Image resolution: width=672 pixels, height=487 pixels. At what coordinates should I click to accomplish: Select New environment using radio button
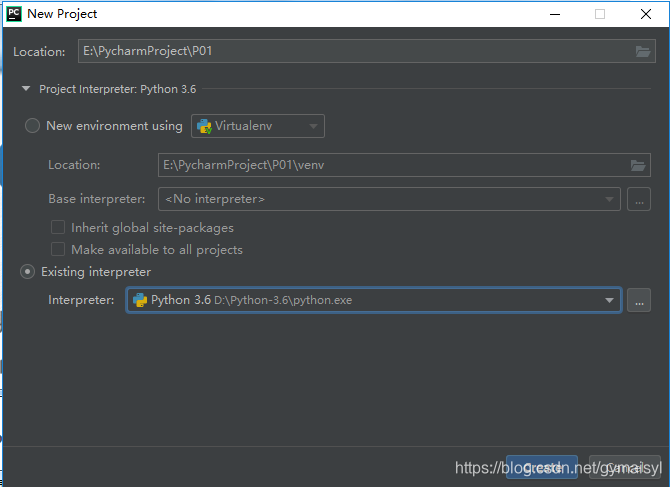pos(33,126)
